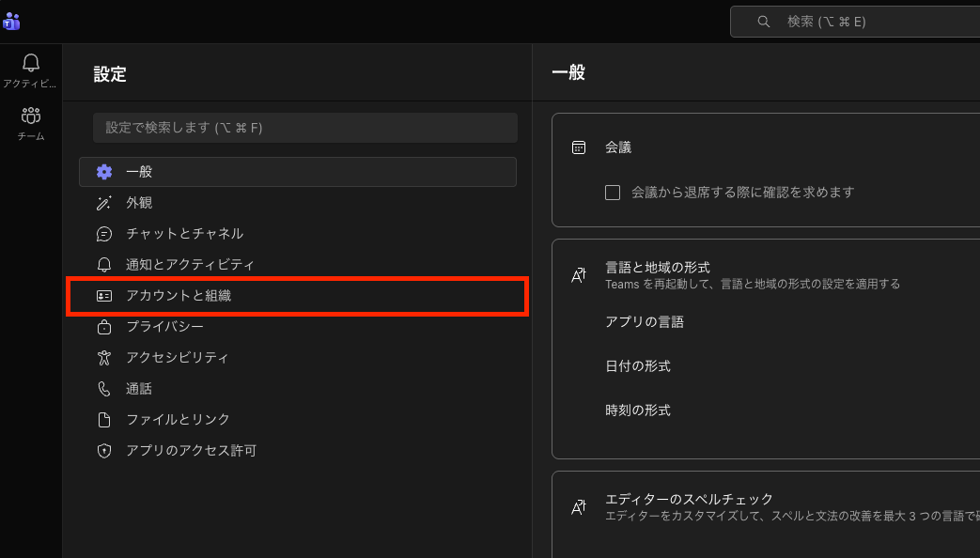This screenshot has height=558, width=980.
Task: Click the Microsoft Teams logo icon
Action: 11,22
